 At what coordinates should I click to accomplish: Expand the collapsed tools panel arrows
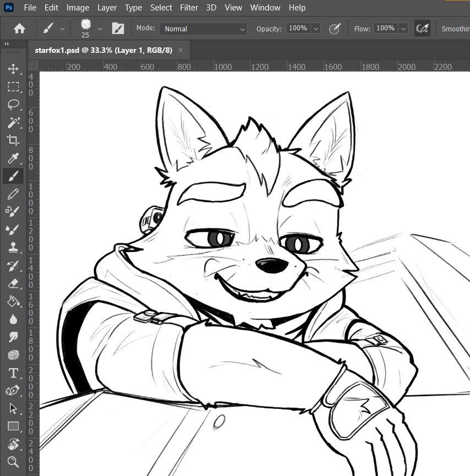[7, 43]
